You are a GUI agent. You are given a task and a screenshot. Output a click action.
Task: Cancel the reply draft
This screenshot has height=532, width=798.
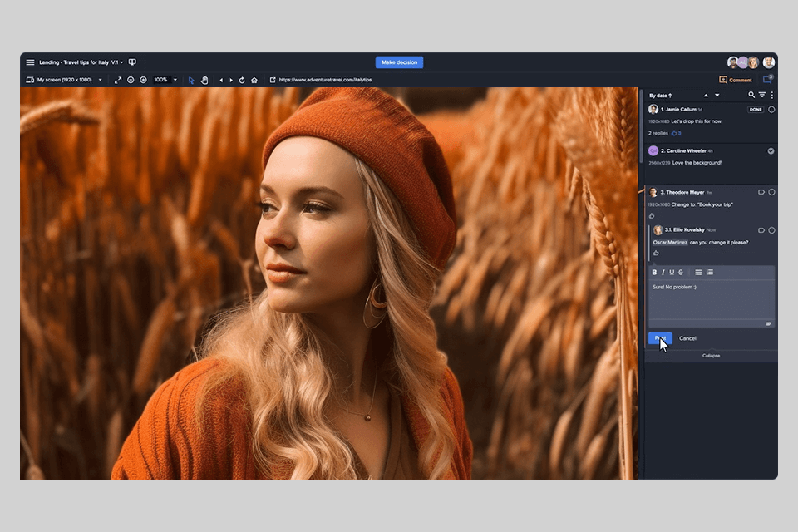687,338
